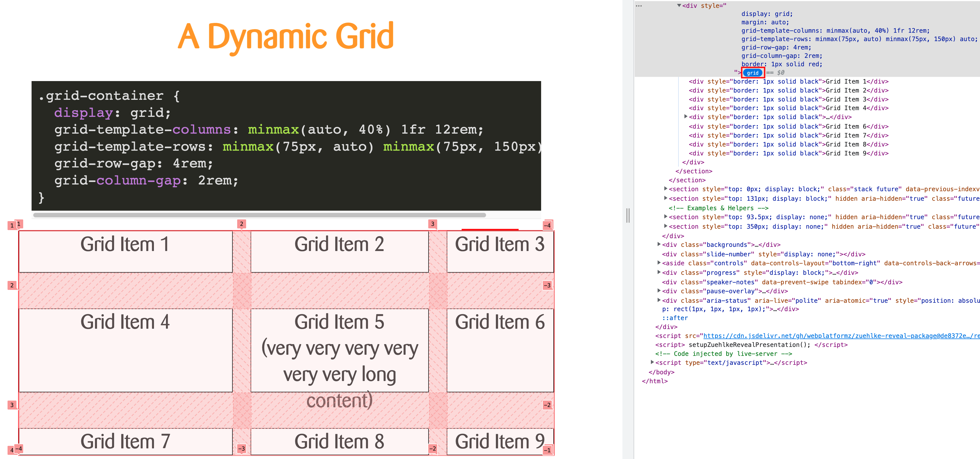Click the grid-template-columns line in the code block

268,129
